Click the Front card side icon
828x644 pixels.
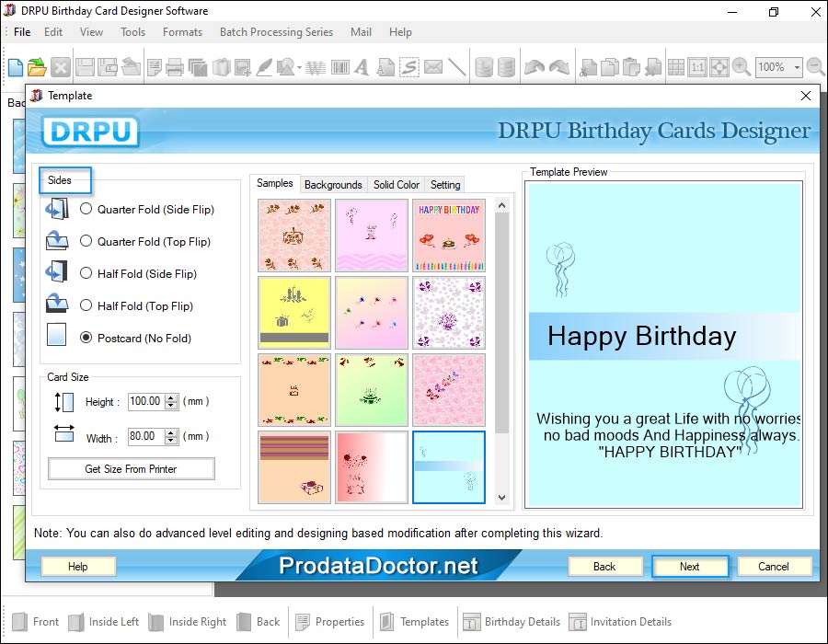pyautogui.click(x=19, y=621)
